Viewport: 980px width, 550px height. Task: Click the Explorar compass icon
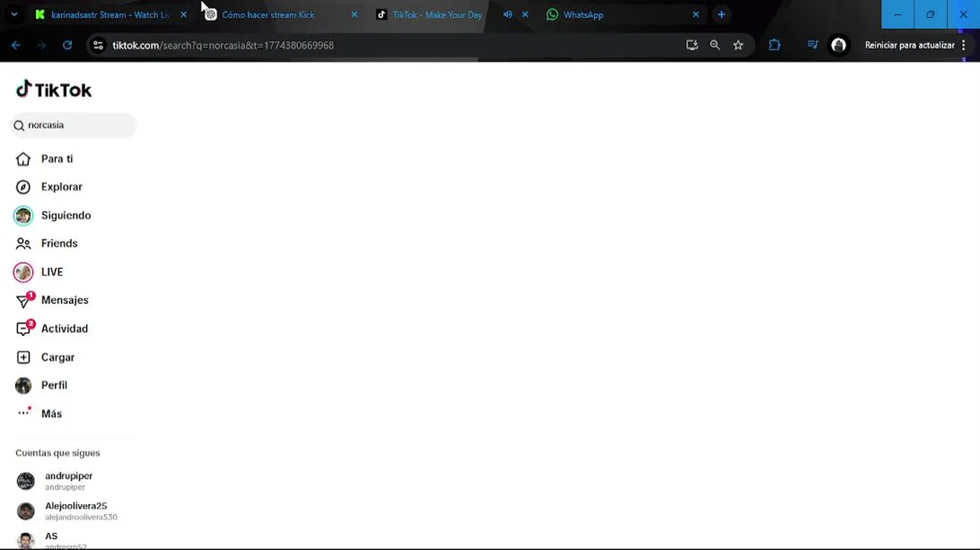pos(24,187)
